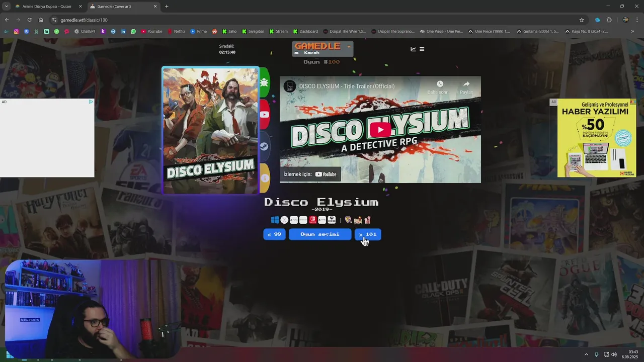Click the ad choices icon on left ad

click(x=91, y=102)
